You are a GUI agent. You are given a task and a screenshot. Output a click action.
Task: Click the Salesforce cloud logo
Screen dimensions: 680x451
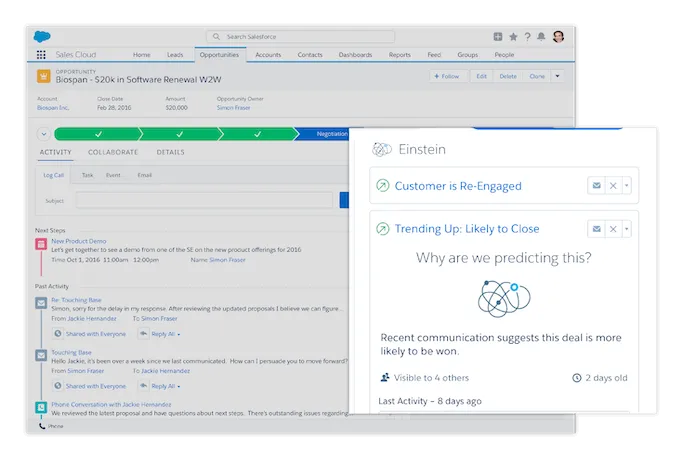pyautogui.click(x=42, y=36)
